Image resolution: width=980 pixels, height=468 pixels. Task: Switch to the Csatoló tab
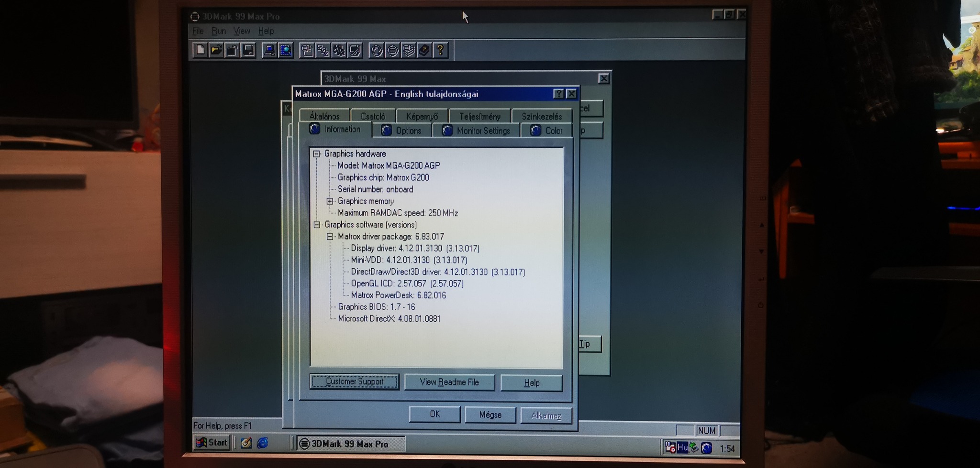pos(373,116)
